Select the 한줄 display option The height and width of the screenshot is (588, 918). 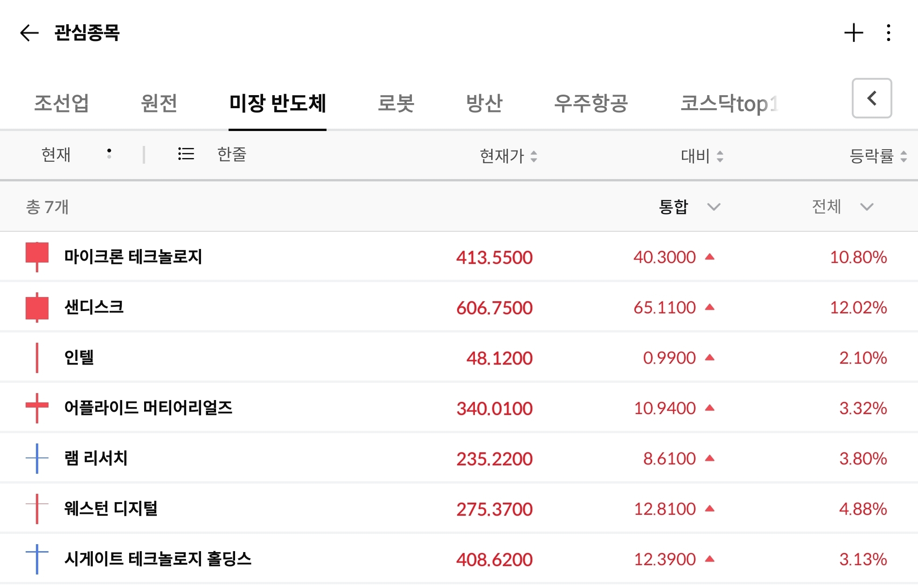point(232,154)
